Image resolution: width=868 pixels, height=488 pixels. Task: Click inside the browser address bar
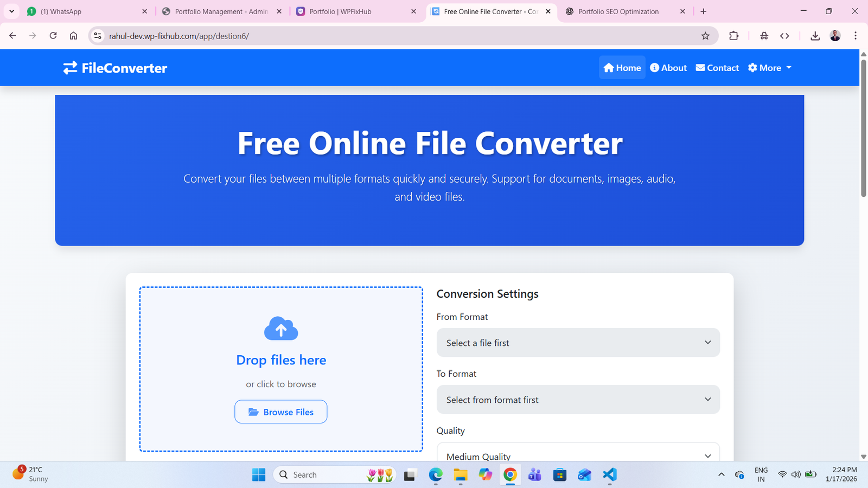(x=271, y=36)
